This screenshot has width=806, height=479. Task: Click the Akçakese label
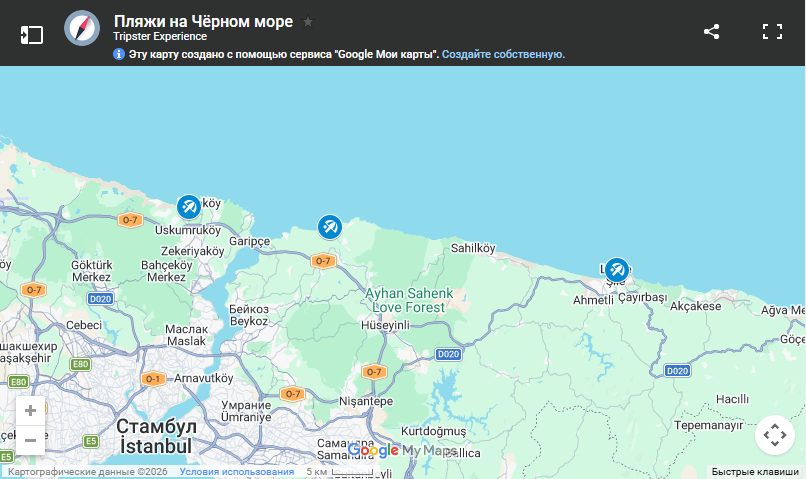(695, 306)
